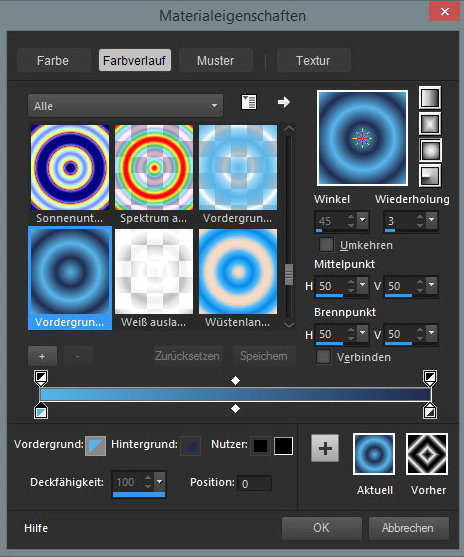Click the white arrow icon beside category list

click(284, 102)
